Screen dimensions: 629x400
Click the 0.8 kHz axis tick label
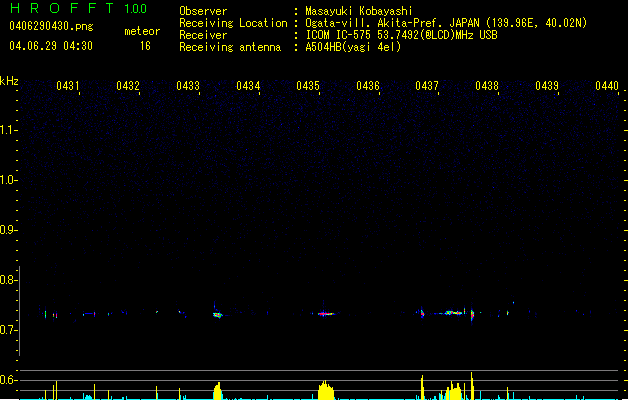point(8,280)
